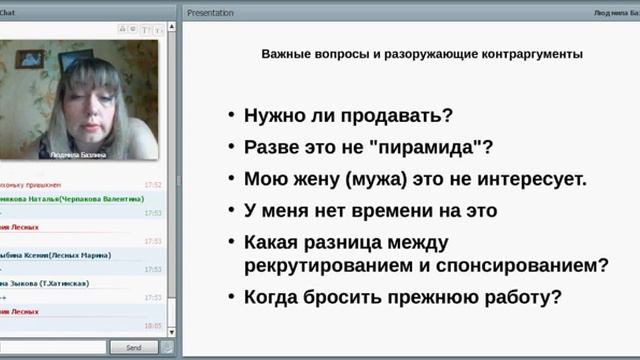
Task: Click the 18:05 chat timestamp
Action: [153, 326]
